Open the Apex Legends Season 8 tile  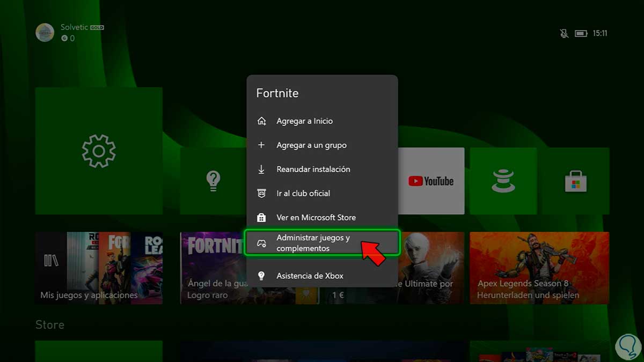(539, 268)
